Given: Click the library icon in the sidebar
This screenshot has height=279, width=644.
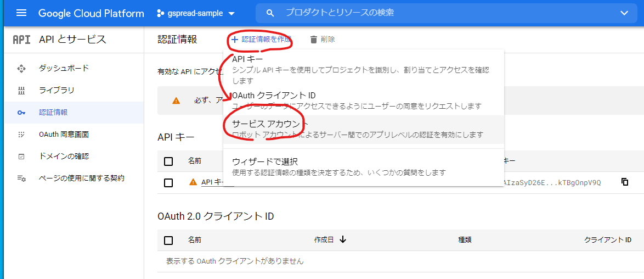Looking at the screenshot, I should pos(21,91).
